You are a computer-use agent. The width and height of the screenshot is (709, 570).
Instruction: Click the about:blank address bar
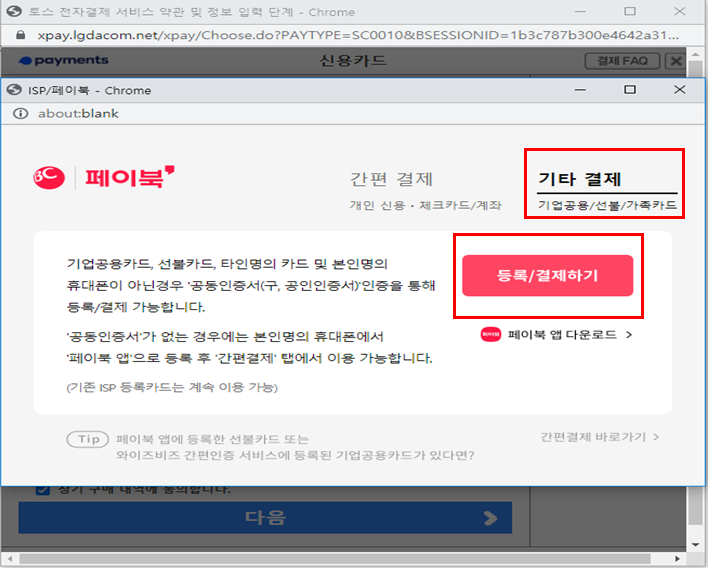coord(353,113)
